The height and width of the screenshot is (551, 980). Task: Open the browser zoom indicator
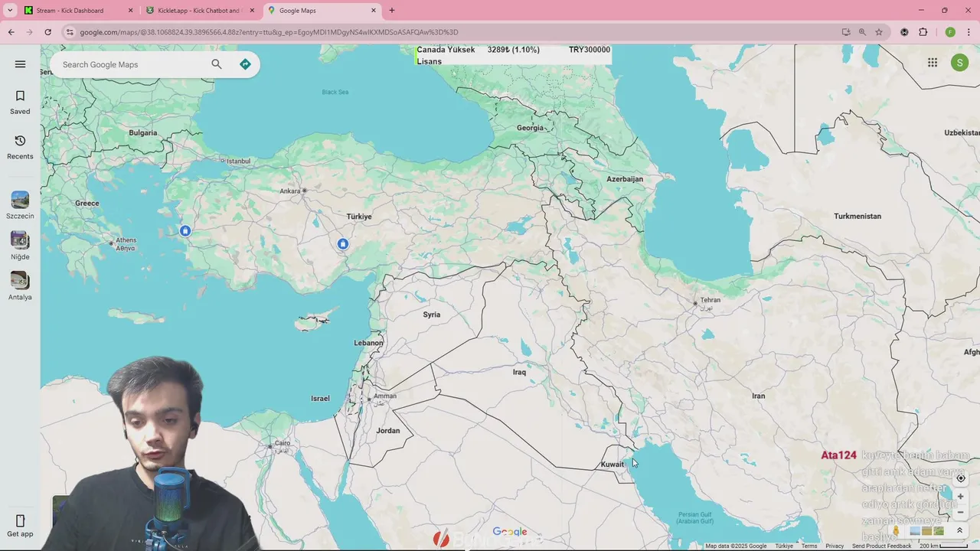point(862,32)
